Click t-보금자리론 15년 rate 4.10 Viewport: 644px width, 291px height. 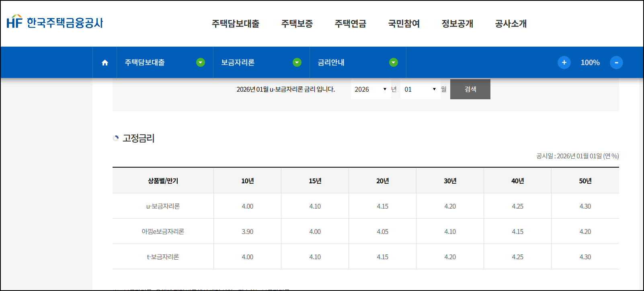(315, 257)
